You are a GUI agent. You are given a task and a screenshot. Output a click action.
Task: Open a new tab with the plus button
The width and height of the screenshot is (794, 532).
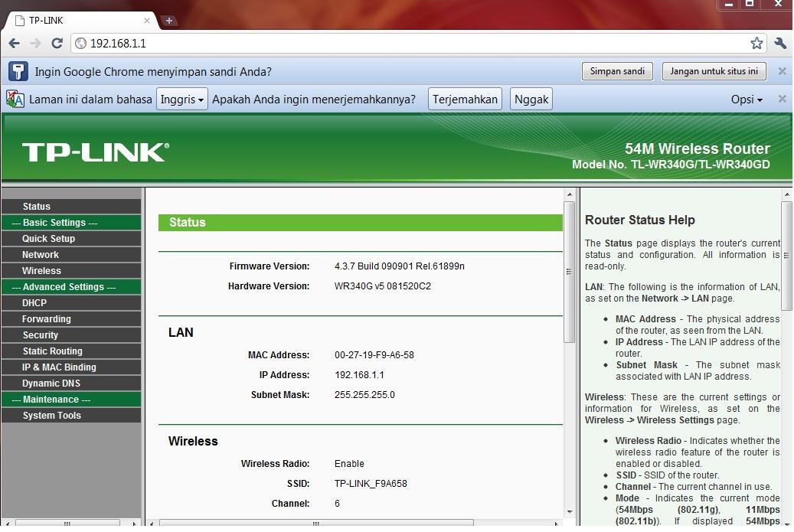(x=169, y=20)
